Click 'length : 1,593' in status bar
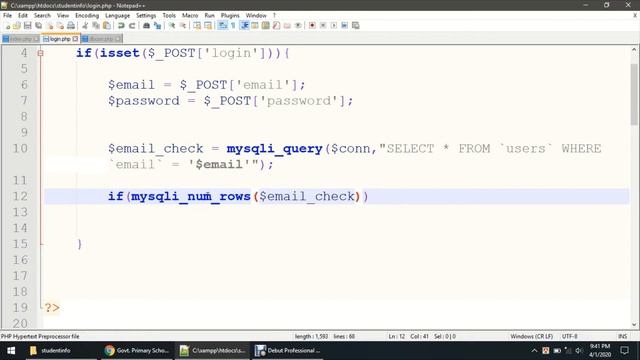The height and width of the screenshot is (360, 640). (311, 336)
